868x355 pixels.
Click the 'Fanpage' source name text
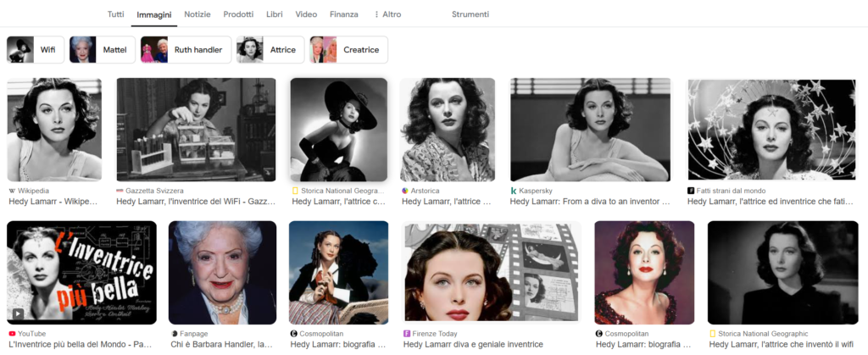pos(192,334)
